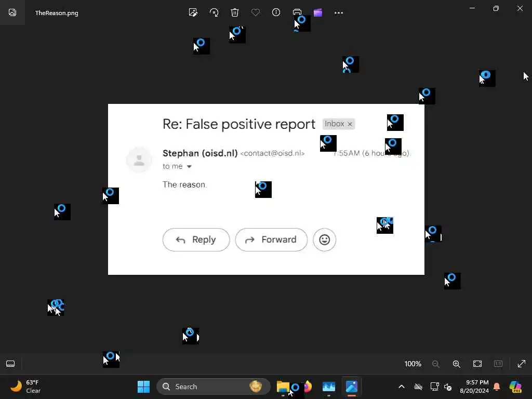Show file info panel
This screenshot has height=399, width=532.
pos(276,12)
